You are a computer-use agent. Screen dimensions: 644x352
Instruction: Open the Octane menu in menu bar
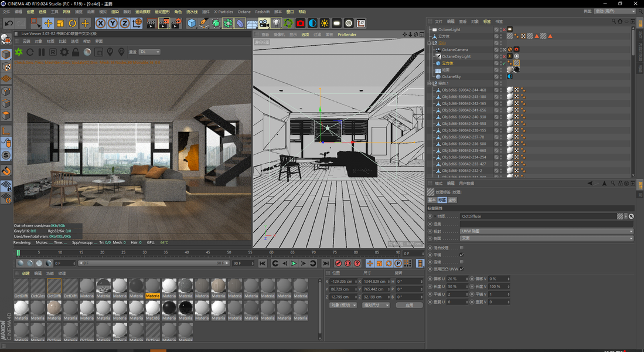tap(244, 12)
